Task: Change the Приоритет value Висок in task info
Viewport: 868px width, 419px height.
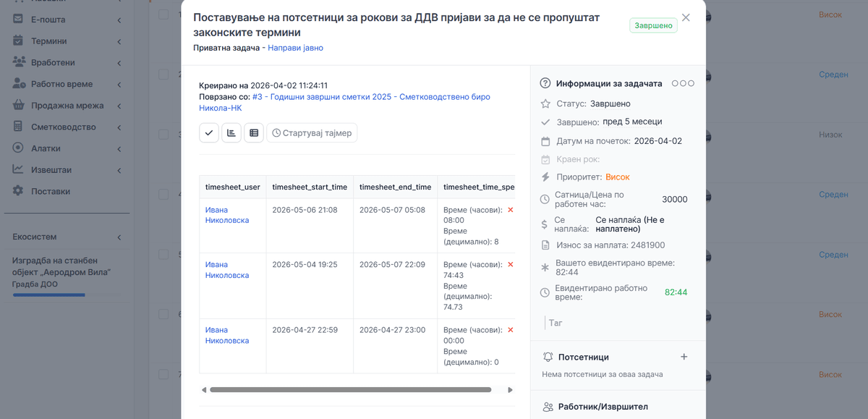Action: tap(618, 177)
